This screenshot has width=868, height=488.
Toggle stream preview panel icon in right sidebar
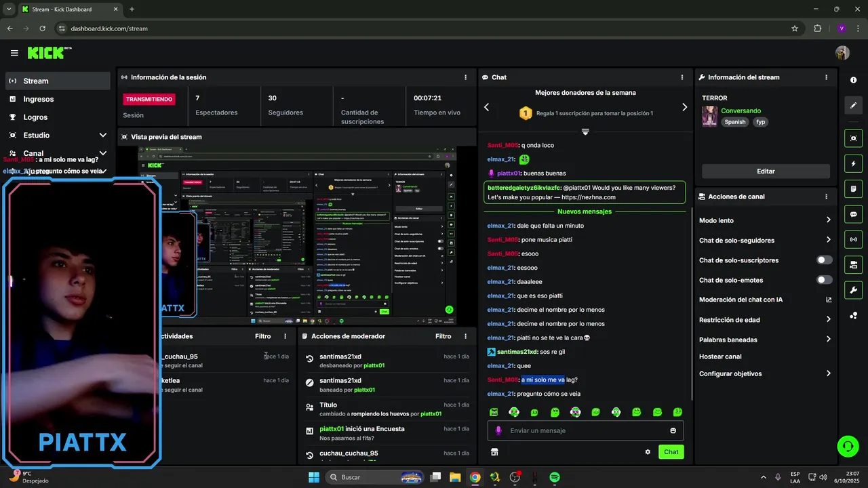(853, 138)
